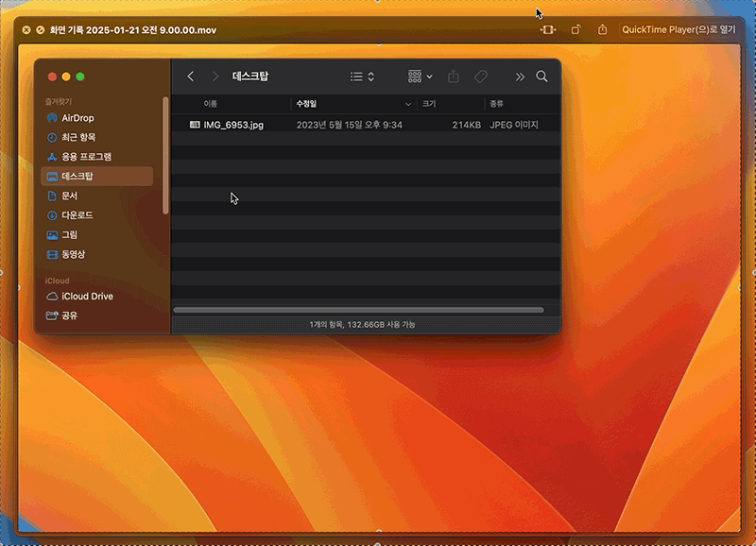Click the share icon in Quick Look header

[x=602, y=30]
